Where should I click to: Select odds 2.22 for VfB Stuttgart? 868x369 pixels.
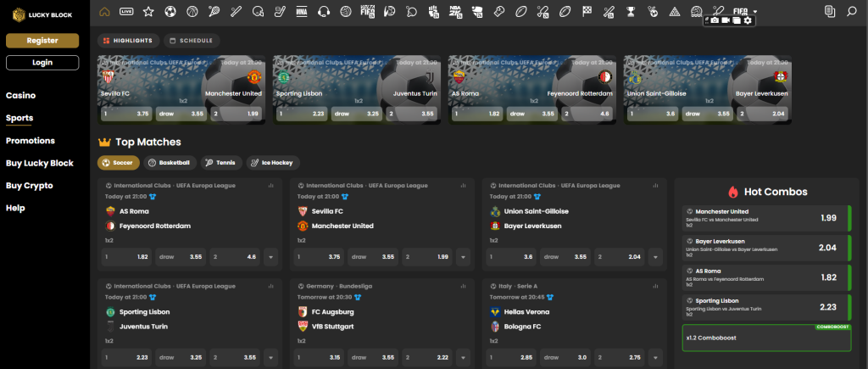pos(427,358)
